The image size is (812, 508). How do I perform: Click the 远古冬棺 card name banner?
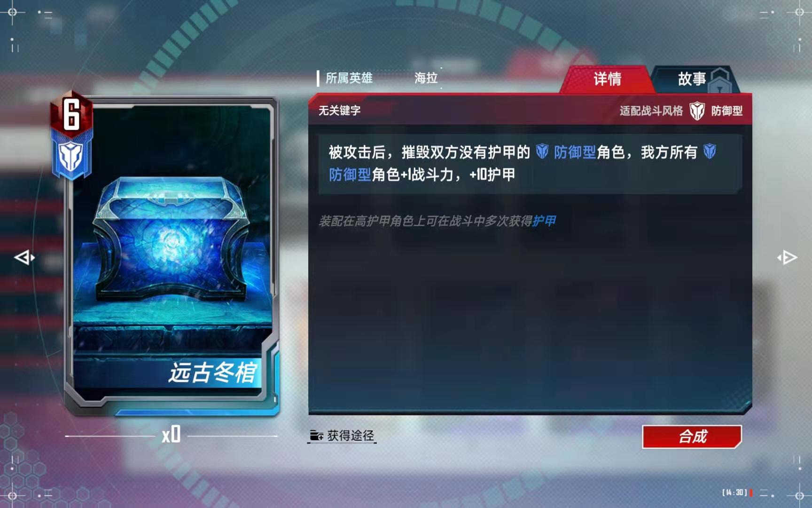point(212,373)
